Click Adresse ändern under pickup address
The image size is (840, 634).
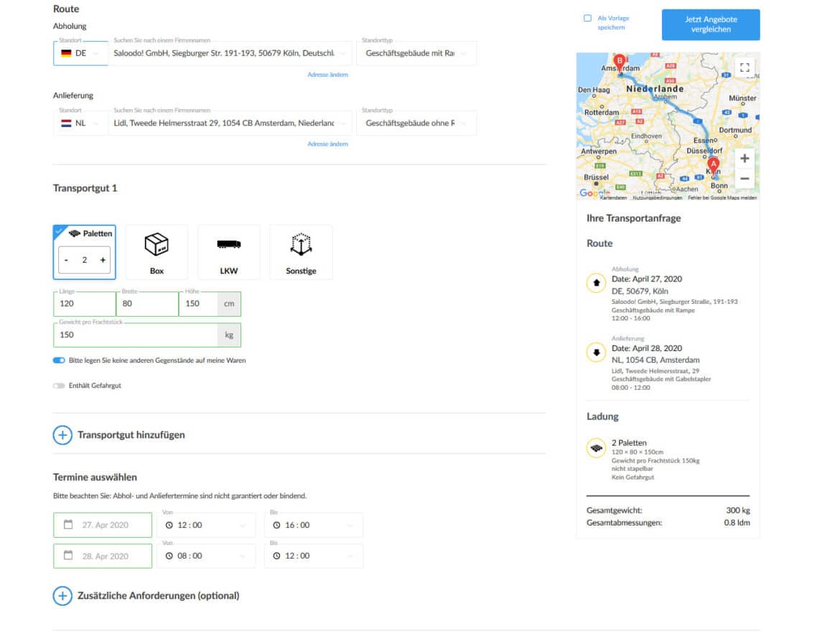pyautogui.click(x=327, y=75)
